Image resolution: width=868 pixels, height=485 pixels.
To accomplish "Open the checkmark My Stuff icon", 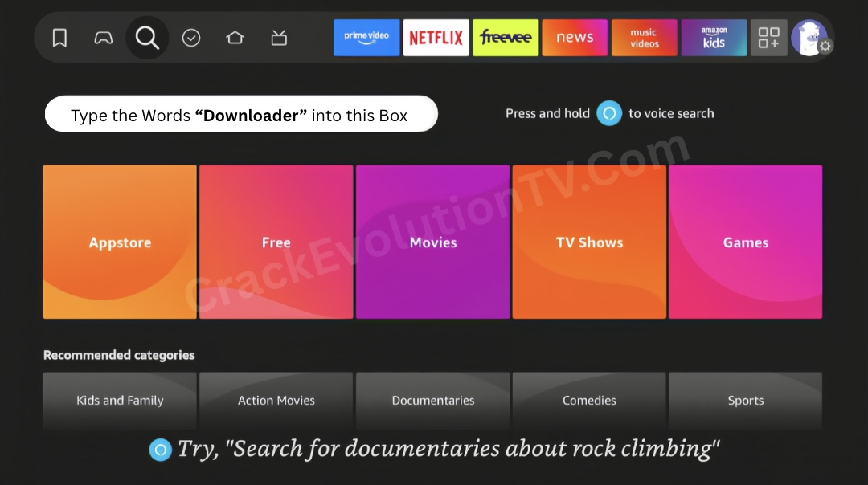I will coord(191,39).
